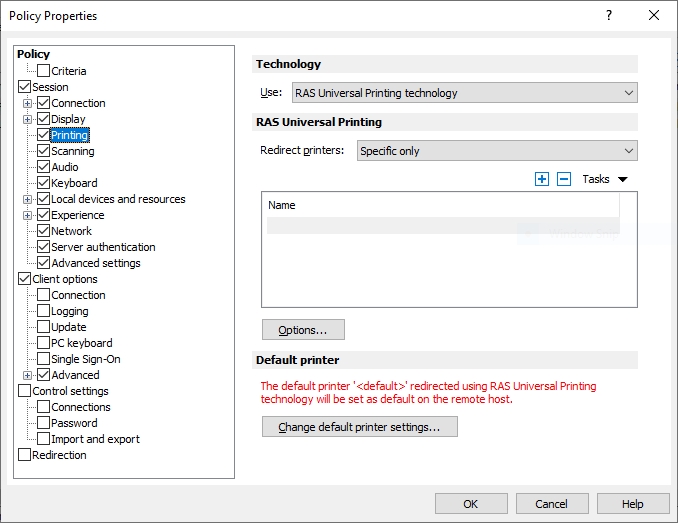Screen dimensions: 678x523
Task: Click the empty row in printer Name list
Action: click(x=442, y=226)
